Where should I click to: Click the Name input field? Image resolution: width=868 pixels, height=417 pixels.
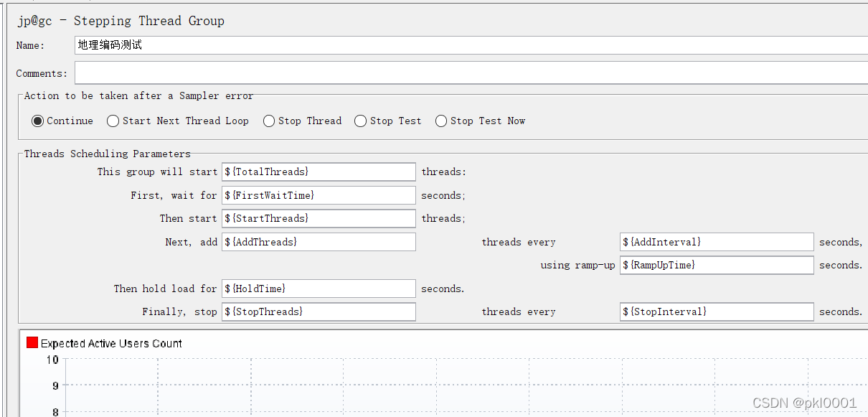(x=471, y=45)
